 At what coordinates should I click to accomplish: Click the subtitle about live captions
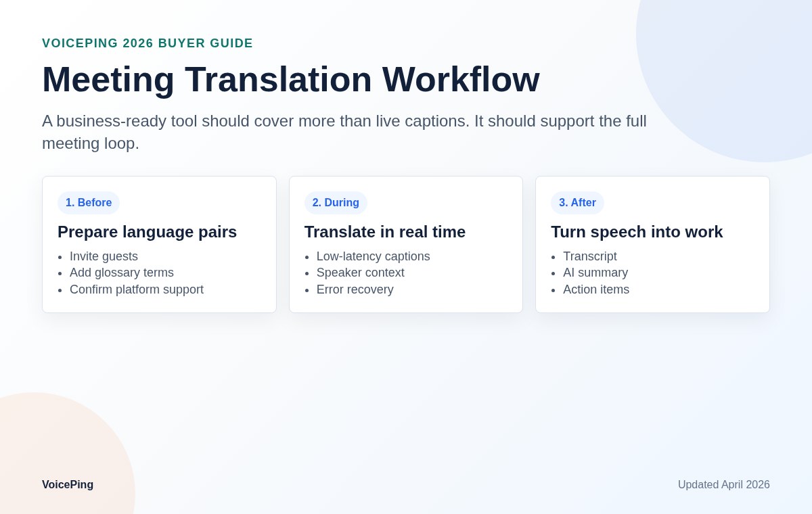344,132
